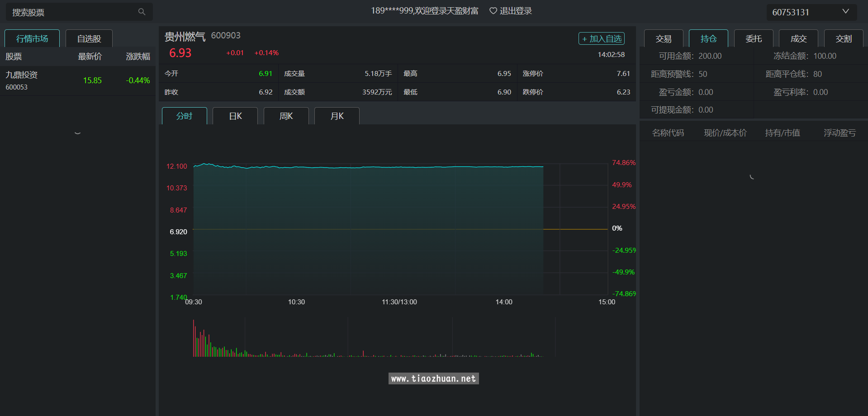Open the 委托 orders tab
Image resolution: width=868 pixels, height=416 pixels.
(754, 39)
